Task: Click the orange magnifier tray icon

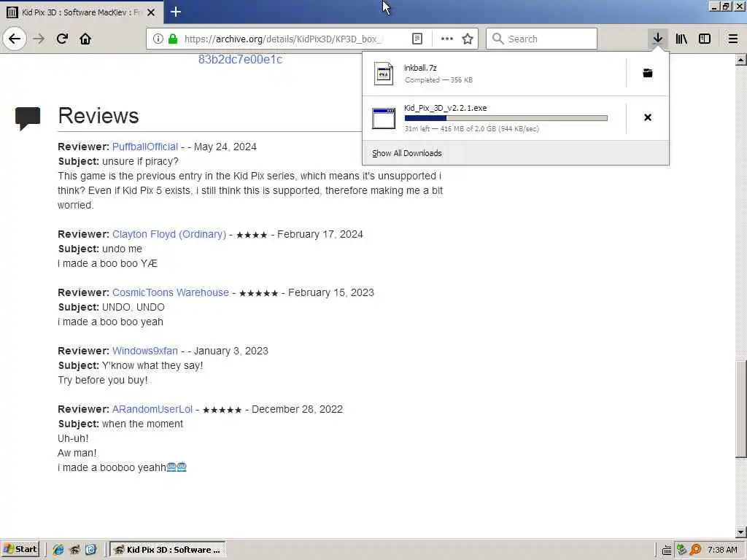Action: click(x=695, y=550)
